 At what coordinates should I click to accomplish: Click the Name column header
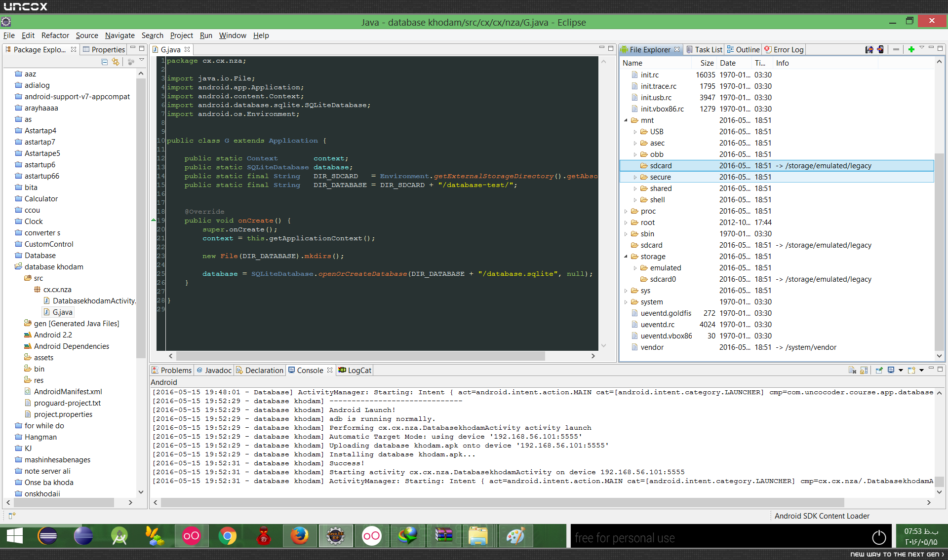click(x=656, y=63)
